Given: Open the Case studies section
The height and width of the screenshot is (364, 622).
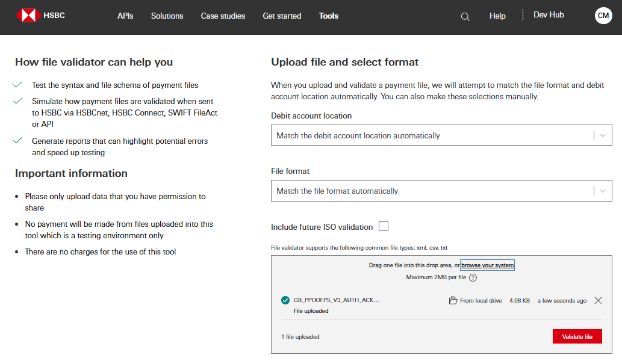Looking at the screenshot, I should (223, 16).
